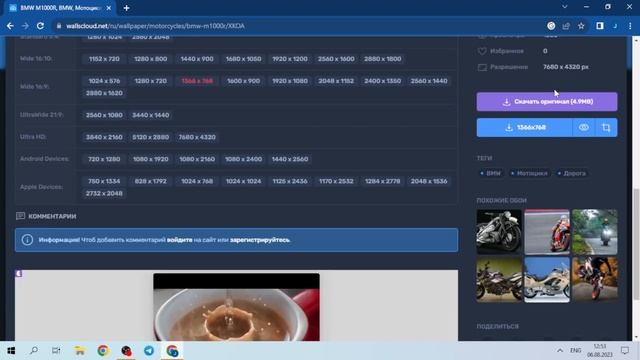640x360 pixels.
Task: Open Task View on the taskbar
Action: 56,351
